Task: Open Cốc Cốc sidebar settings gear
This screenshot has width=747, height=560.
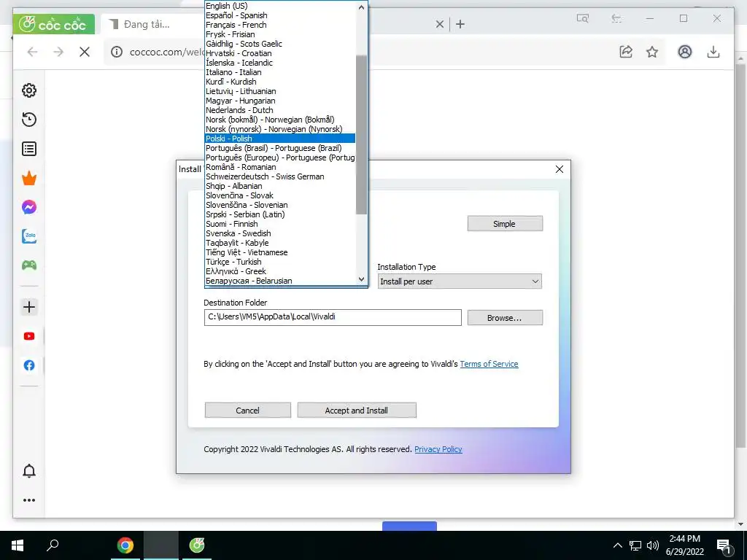Action: coord(29,90)
